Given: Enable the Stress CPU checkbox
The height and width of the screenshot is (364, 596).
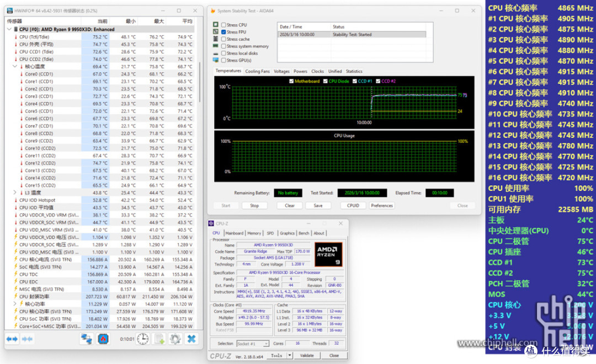Looking at the screenshot, I should (223, 25).
